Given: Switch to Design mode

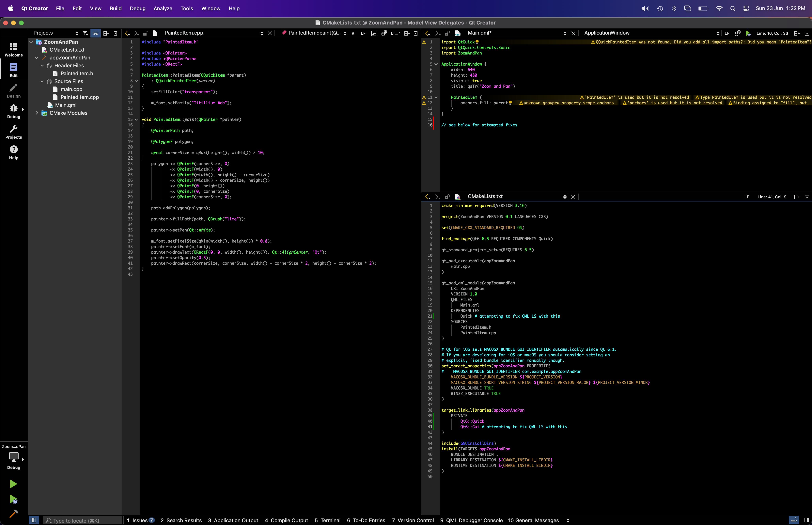Looking at the screenshot, I should (x=14, y=91).
